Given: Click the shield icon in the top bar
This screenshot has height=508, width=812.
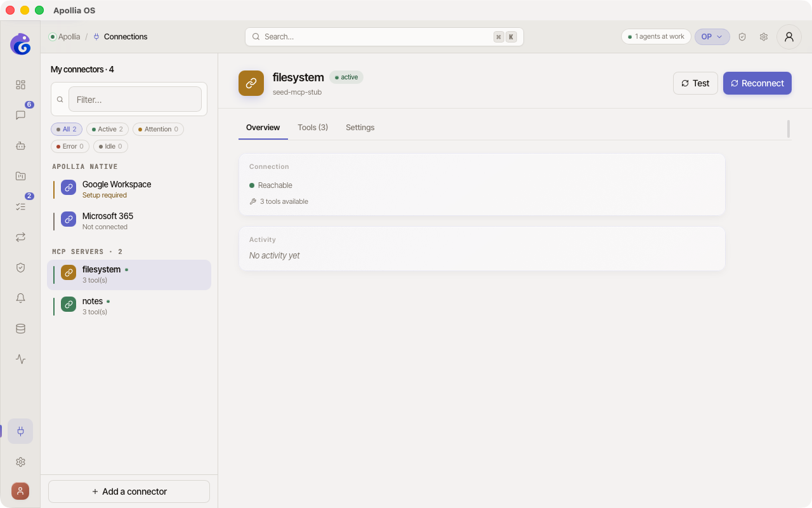Looking at the screenshot, I should (742, 37).
